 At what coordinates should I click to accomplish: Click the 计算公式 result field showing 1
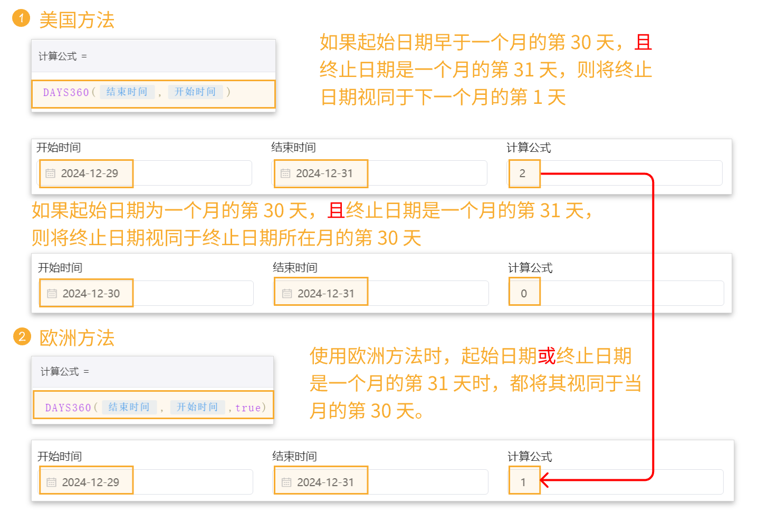click(x=615, y=482)
